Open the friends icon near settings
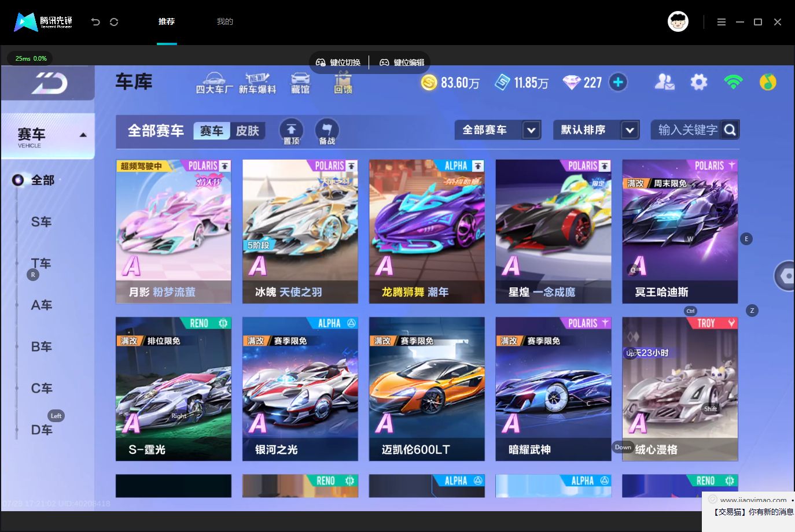Viewport: 795px width, 532px height. [664, 82]
